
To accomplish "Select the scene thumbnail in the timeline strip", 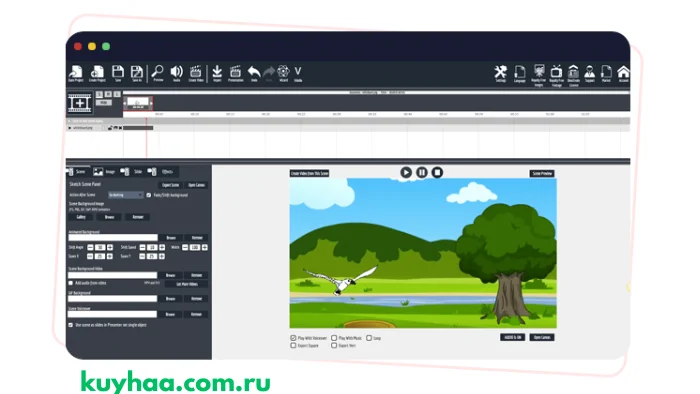I will point(138,103).
